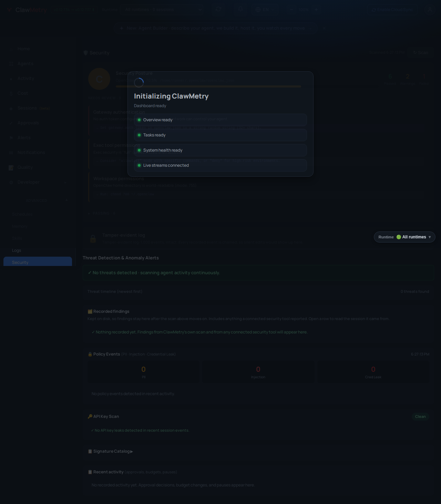441x504 pixels.
Task: Click the Clean badge in API Key Scan
Action: pyautogui.click(x=420, y=416)
